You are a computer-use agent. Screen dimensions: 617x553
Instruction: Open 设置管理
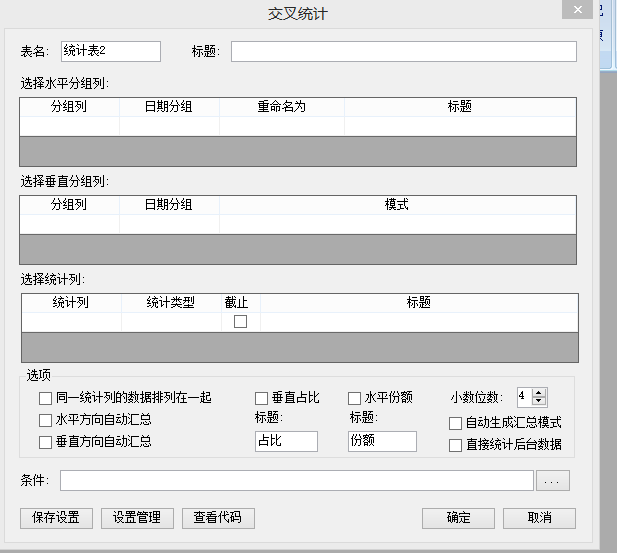pyautogui.click(x=137, y=518)
